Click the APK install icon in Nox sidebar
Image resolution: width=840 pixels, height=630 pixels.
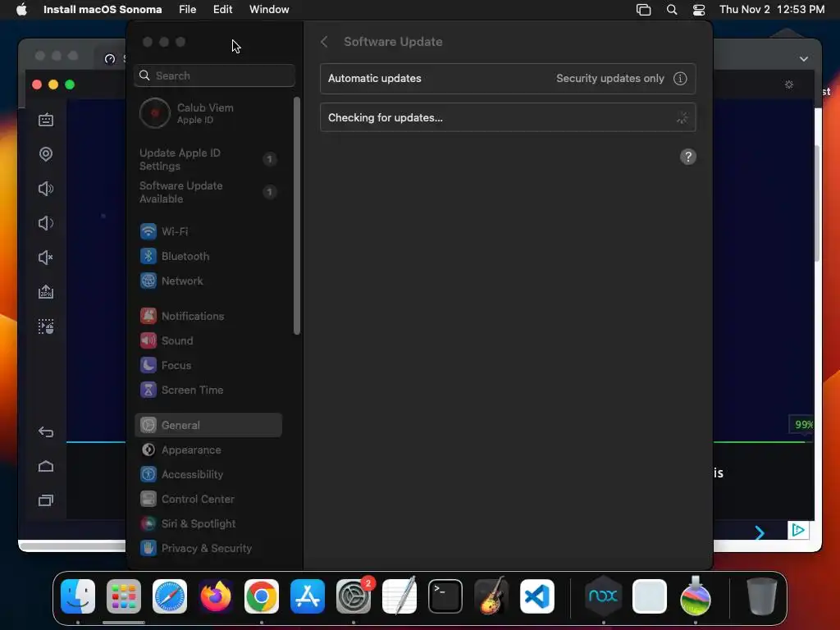tap(46, 292)
